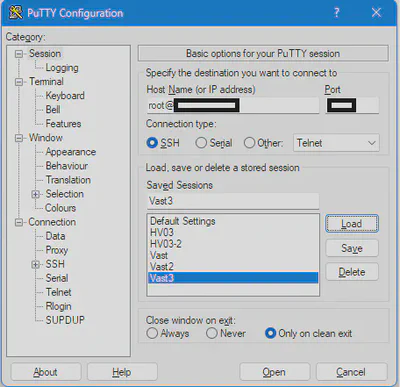Select HV03 in saved sessions list

(x=233, y=232)
